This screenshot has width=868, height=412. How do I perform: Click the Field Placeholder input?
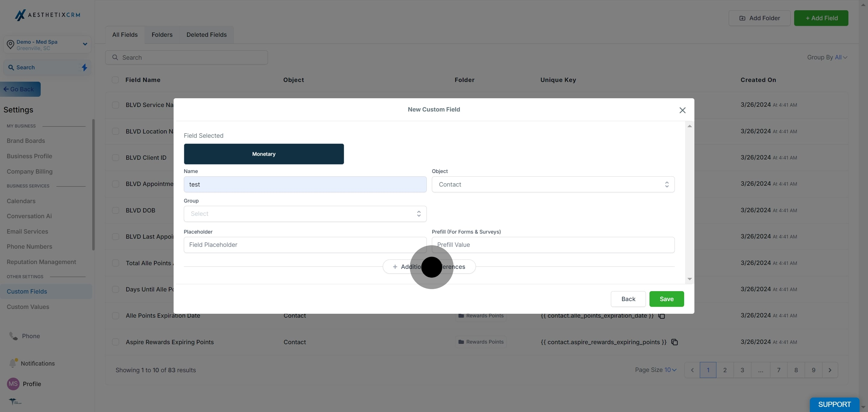point(305,245)
